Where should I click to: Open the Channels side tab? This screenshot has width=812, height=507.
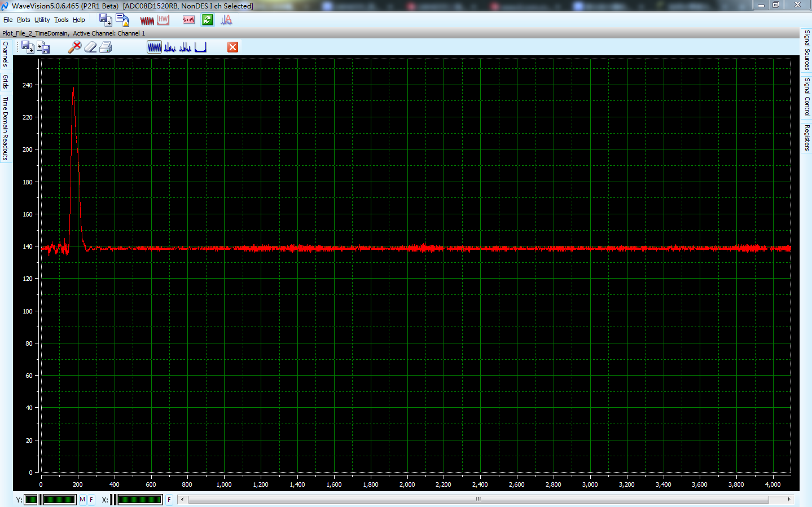pos(6,54)
